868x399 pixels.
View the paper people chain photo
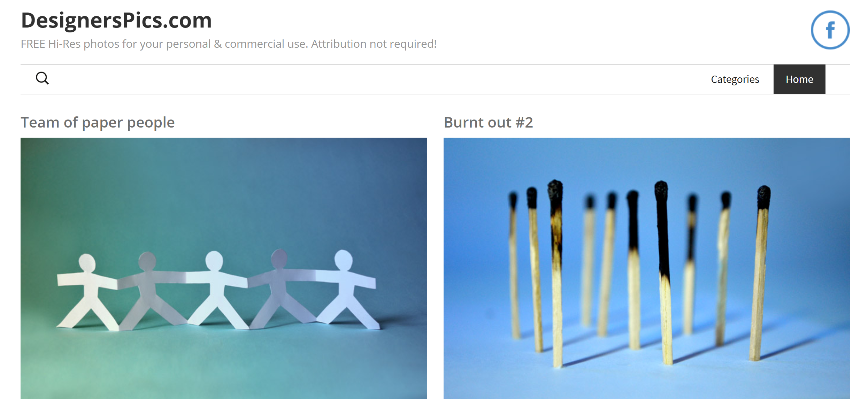224,268
